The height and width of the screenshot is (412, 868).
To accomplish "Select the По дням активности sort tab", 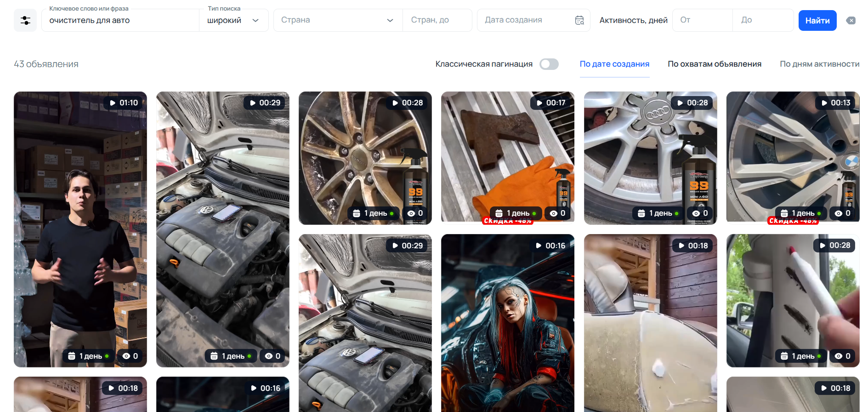I will click(819, 64).
